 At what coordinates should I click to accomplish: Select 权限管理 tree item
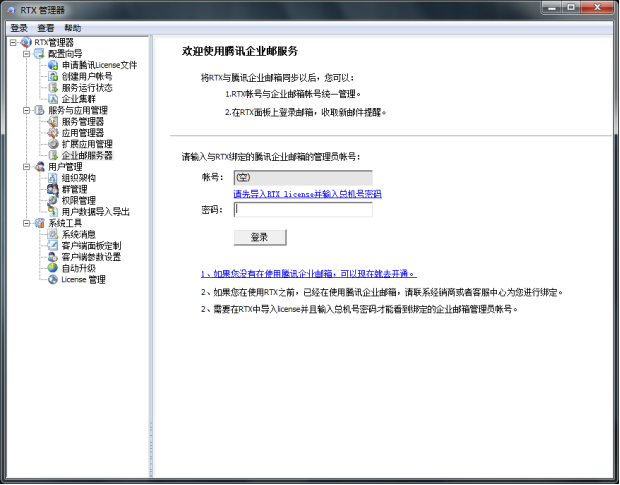pos(79,200)
